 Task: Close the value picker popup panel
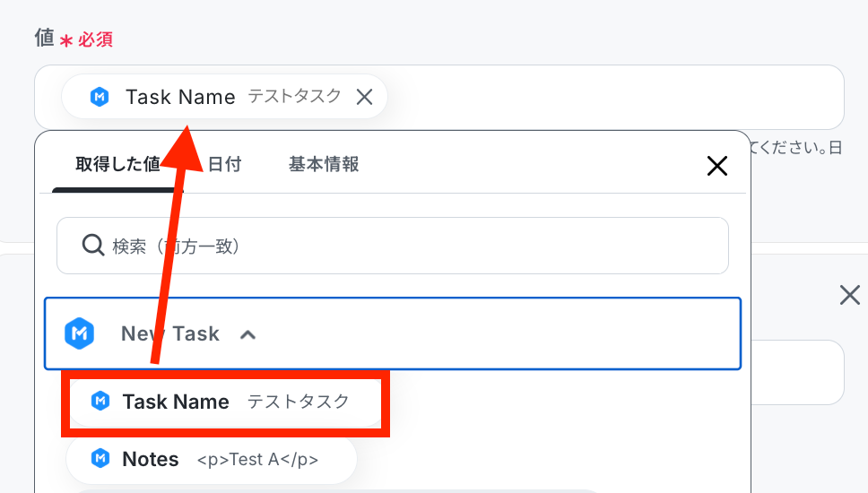[716, 165]
